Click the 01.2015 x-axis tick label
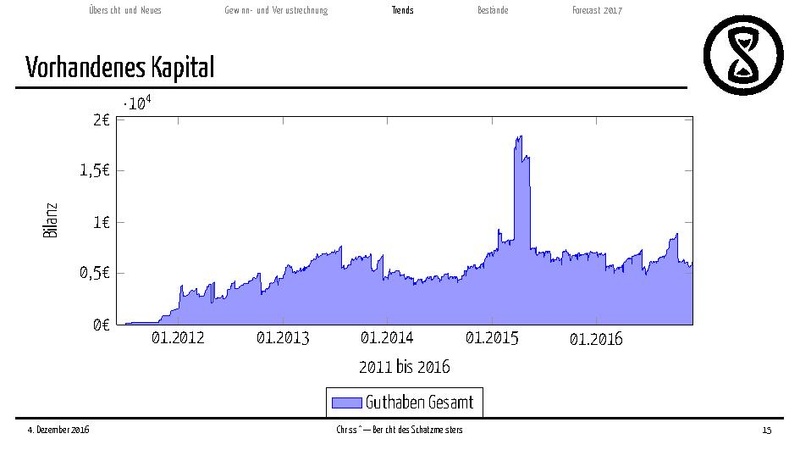 click(x=491, y=339)
